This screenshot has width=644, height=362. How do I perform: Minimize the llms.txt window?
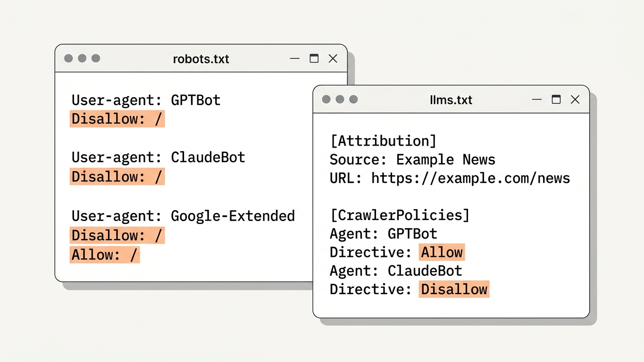tap(537, 99)
